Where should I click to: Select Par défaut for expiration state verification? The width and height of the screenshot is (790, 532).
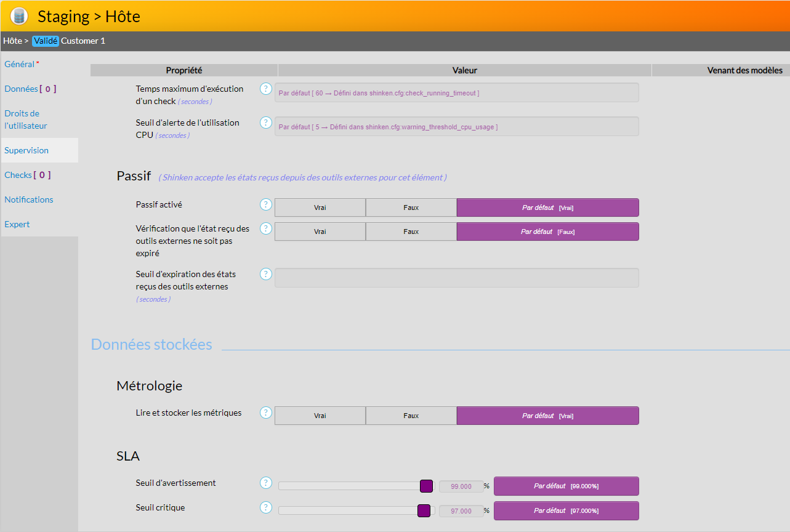point(547,232)
